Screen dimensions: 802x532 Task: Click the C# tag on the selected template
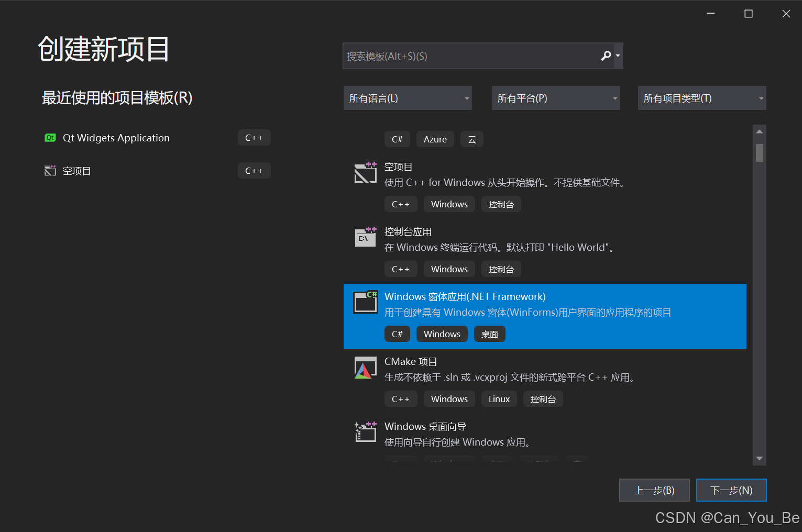[x=397, y=334]
